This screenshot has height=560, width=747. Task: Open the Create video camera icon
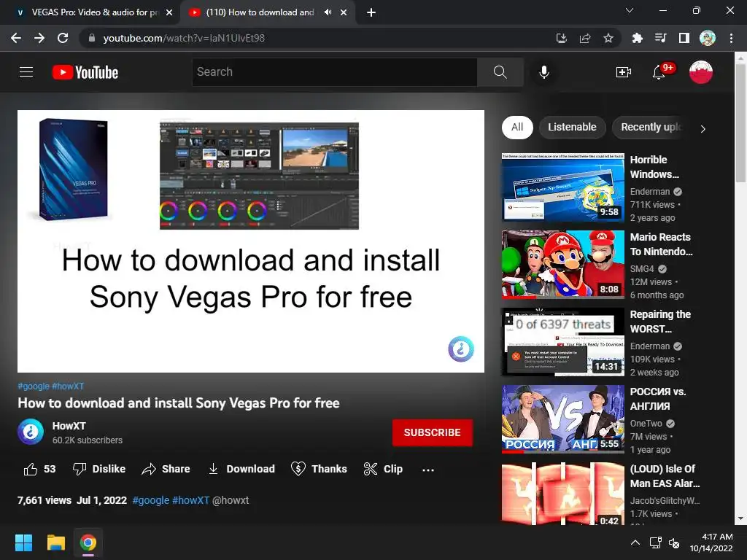[x=623, y=72]
